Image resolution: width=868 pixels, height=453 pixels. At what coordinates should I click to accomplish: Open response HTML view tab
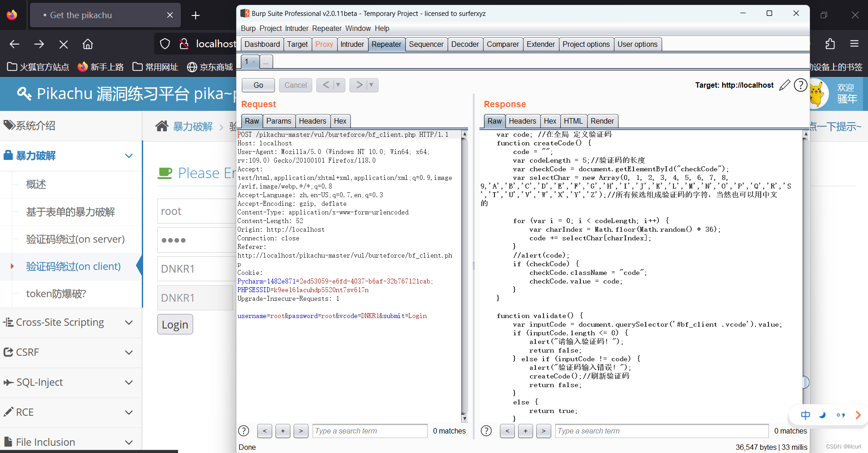click(x=573, y=121)
